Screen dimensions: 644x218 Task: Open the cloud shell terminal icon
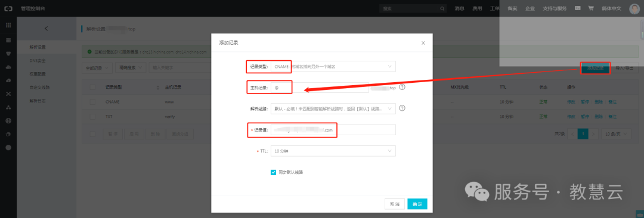tap(577, 8)
